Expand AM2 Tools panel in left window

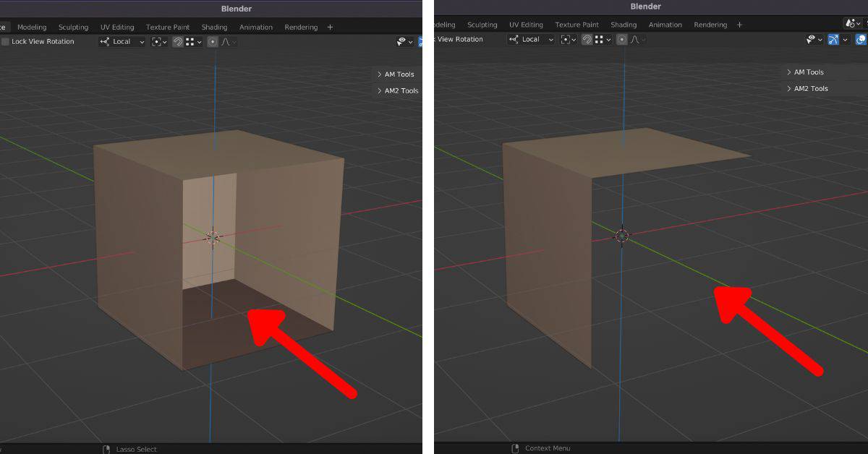click(398, 91)
